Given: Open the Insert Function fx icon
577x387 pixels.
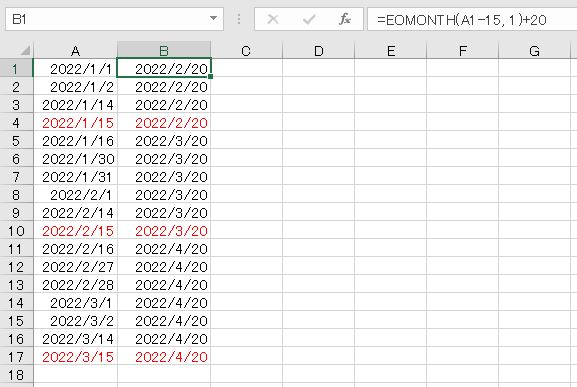Looking at the screenshot, I should 344,19.
